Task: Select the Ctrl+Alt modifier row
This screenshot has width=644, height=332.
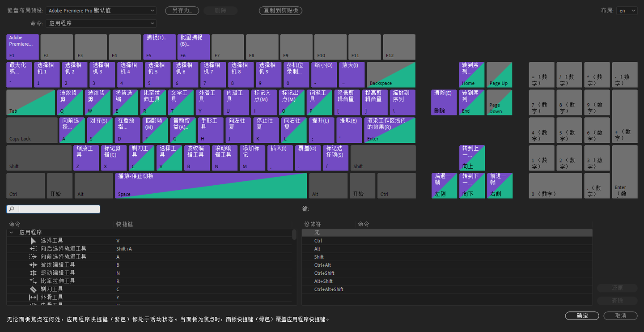Action: point(447,265)
